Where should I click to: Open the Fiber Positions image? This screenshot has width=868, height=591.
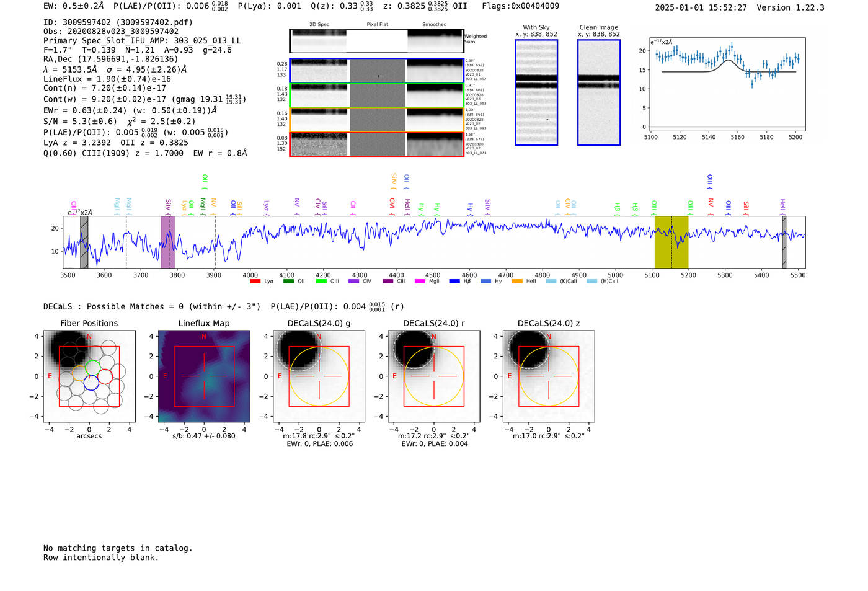(89, 376)
